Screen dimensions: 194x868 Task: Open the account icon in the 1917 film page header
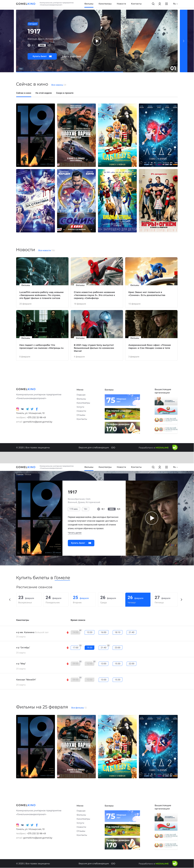[x=160, y=467]
